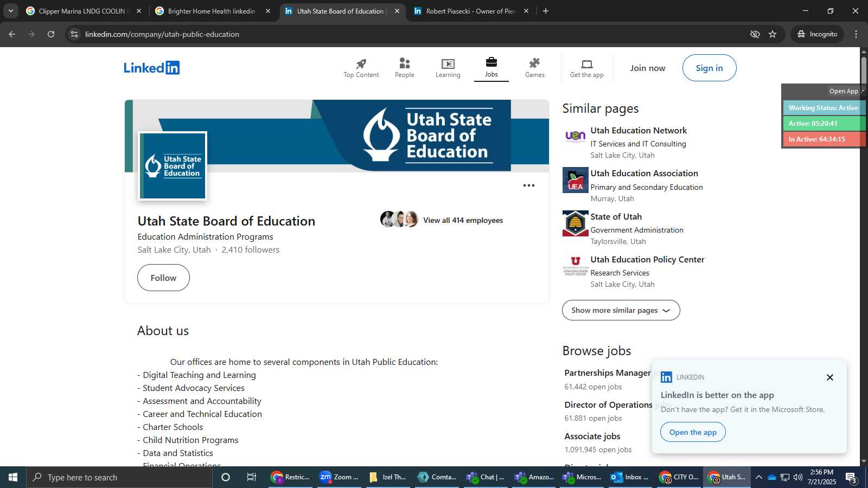
Task: Open Games puzzle-piece navigation item
Action: (x=534, y=68)
